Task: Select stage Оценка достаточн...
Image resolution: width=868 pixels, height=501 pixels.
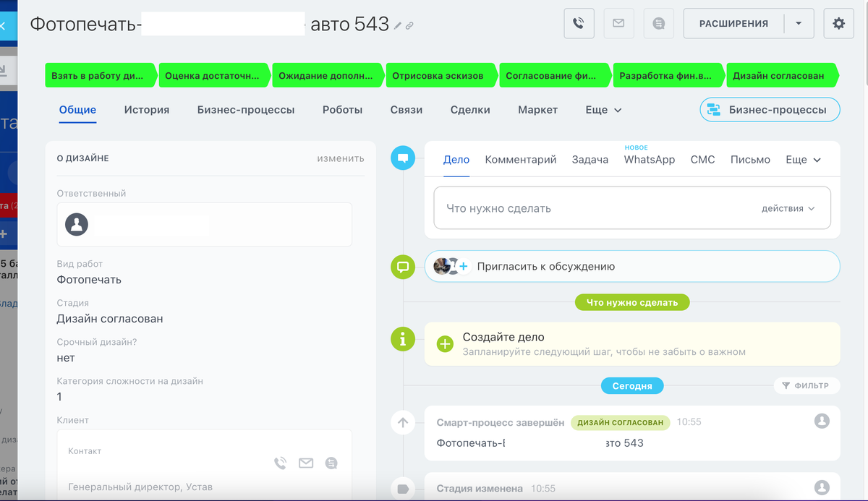Action: (x=215, y=75)
